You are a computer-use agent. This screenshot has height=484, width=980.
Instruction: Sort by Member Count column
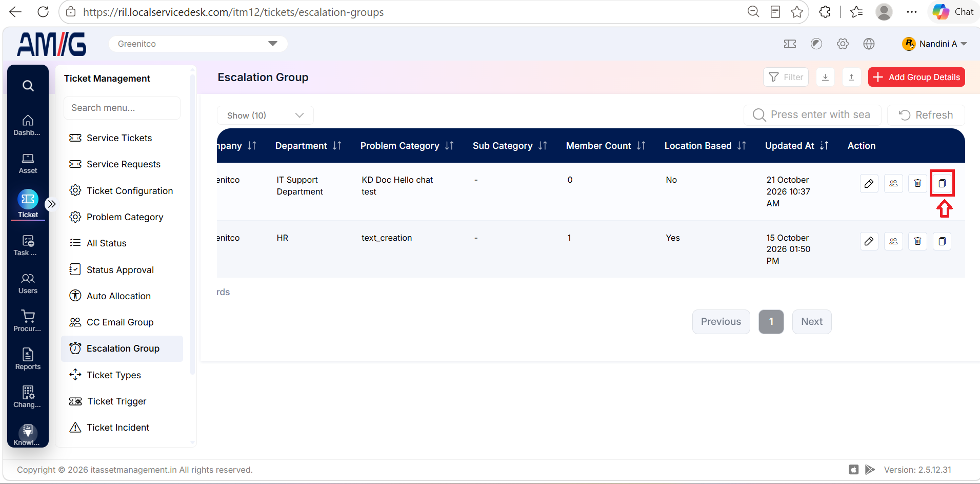click(641, 146)
